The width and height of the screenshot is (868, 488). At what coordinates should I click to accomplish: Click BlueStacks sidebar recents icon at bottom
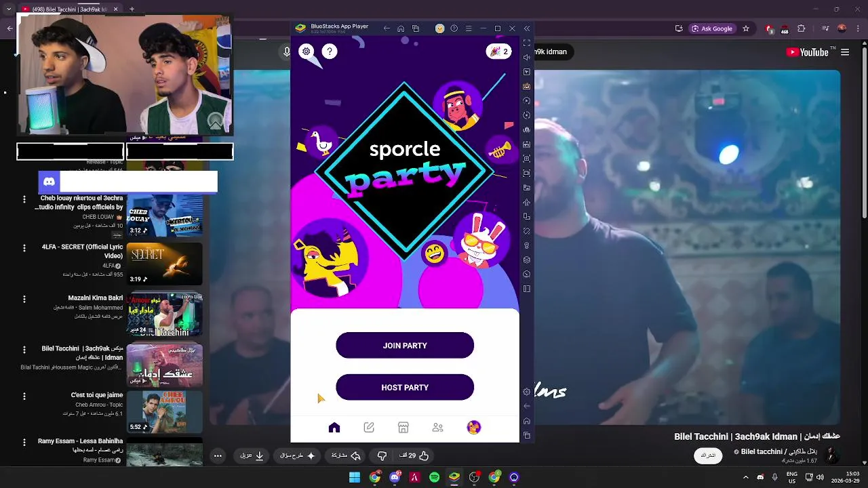pyautogui.click(x=527, y=435)
